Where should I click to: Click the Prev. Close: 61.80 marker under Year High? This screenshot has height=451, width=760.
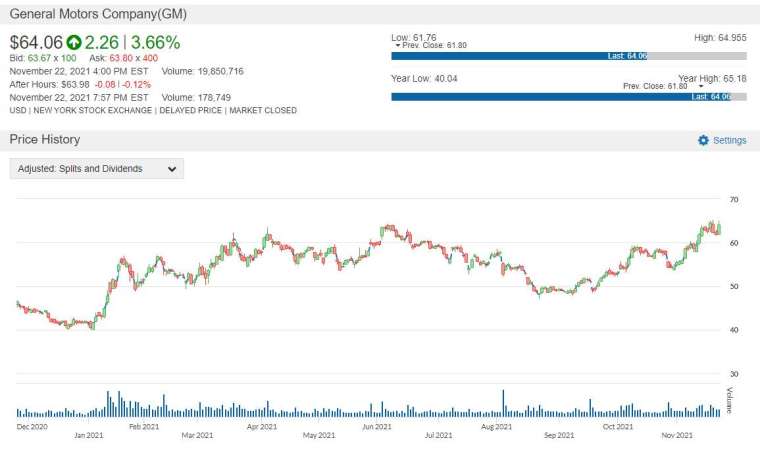click(x=663, y=86)
